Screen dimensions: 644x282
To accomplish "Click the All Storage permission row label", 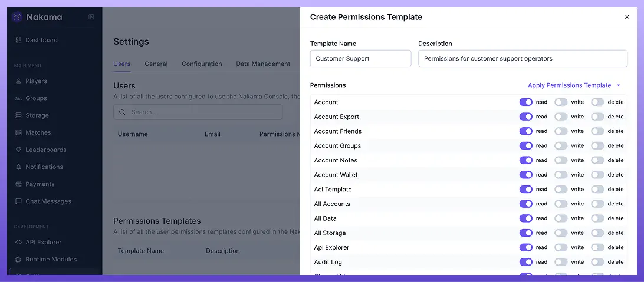I will 330,233.
